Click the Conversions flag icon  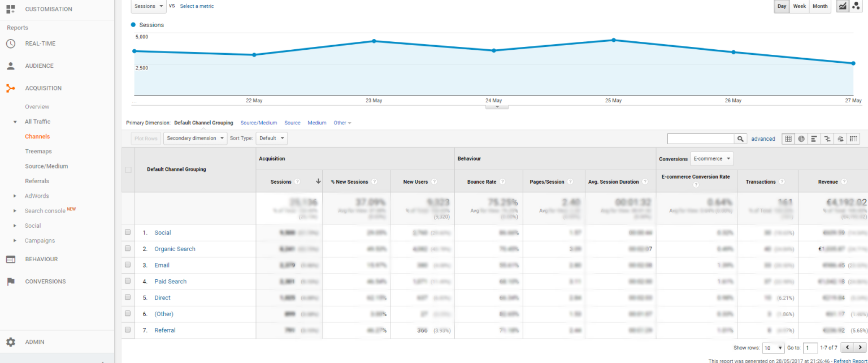(11, 282)
